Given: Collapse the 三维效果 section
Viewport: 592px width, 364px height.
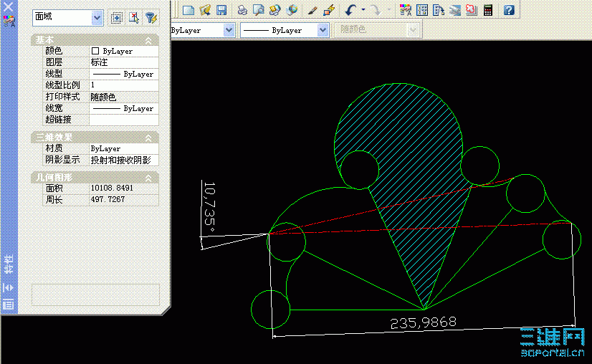Looking at the screenshot, I should click(x=149, y=138).
